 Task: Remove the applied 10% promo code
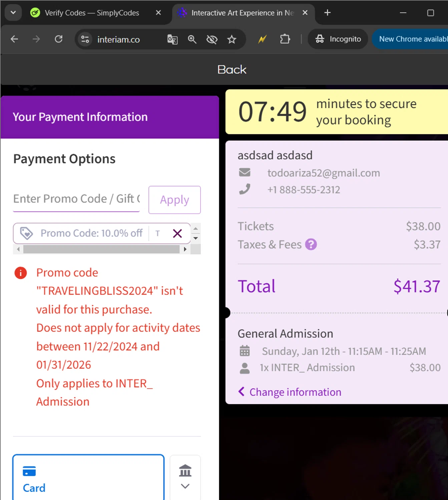pos(177,233)
